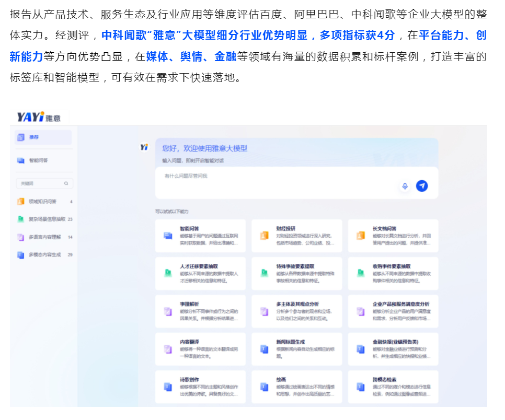Screen dimensions: 505x420
Task: Click the 智能问答 card's blue chat icon
Action: click(x=168, y=236)
